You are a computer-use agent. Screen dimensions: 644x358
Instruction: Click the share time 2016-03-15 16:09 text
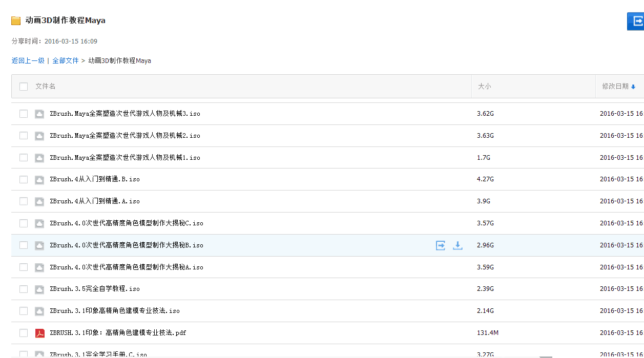tap(71, 41)
